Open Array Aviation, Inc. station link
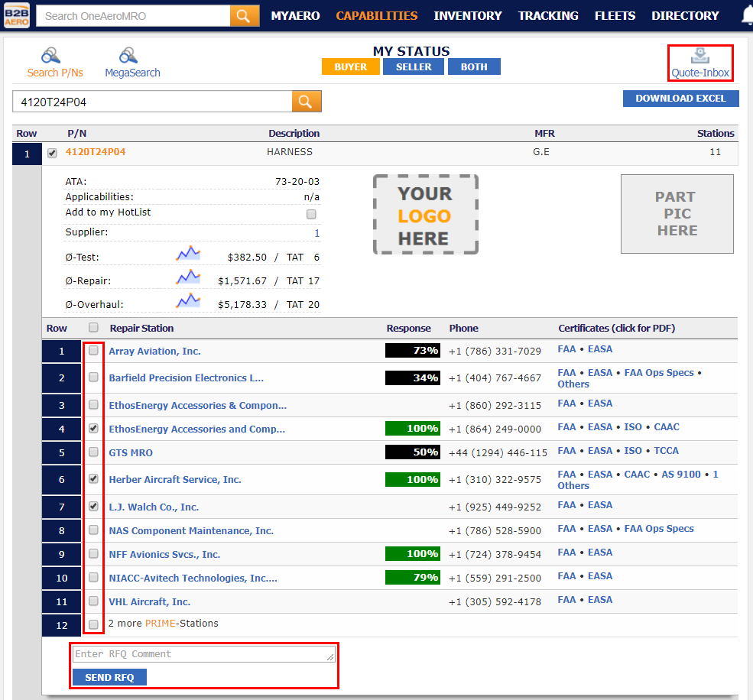Image resolution: width=753 pixels, height=700 pixels. click(154, 352)
